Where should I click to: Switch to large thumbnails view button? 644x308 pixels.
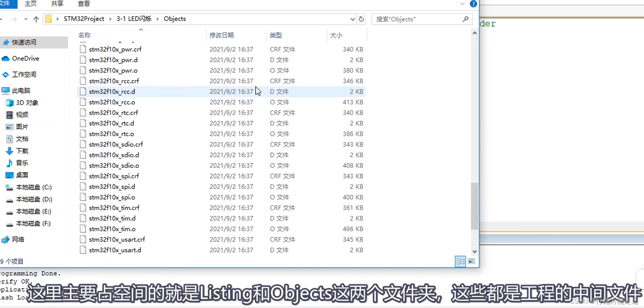[x=472, y=261]
